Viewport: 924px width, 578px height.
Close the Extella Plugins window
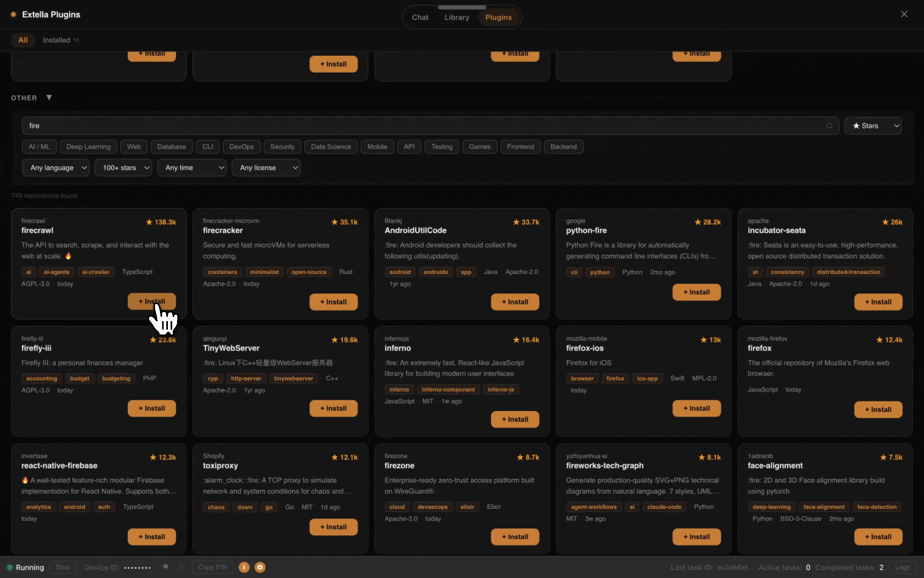pos(904,14)
